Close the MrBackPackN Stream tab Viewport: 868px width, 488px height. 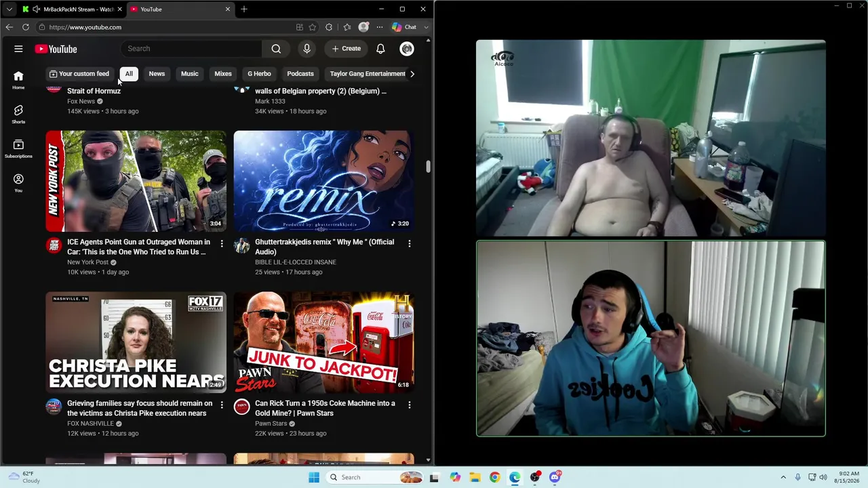pos(120,9)
